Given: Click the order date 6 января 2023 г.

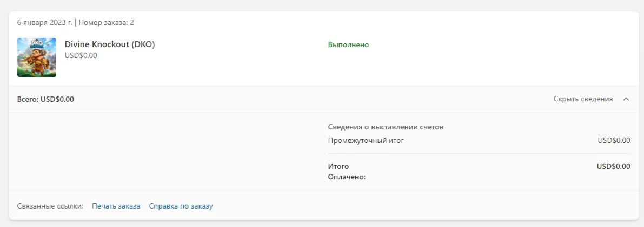Looking at the screenshot, I should [x=45, y=22].
